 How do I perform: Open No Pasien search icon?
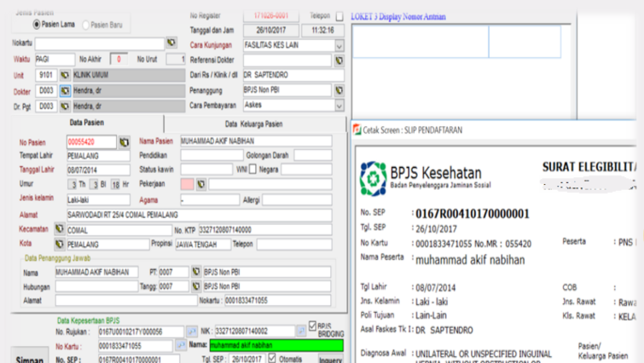124,142
